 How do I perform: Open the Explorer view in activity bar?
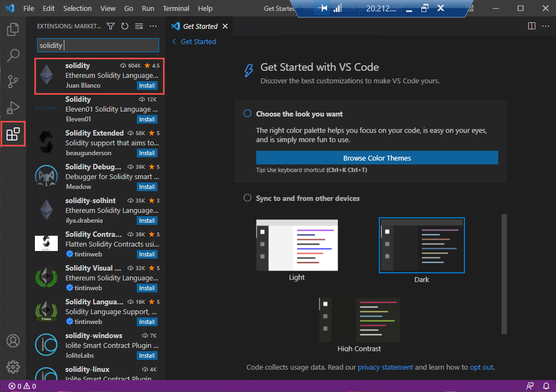click(13, 29)
